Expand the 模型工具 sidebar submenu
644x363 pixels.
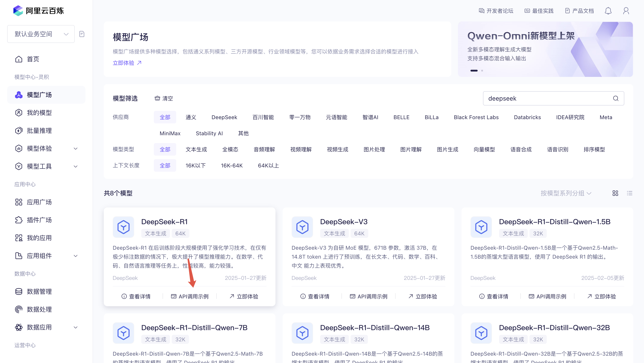click(76, 166)
